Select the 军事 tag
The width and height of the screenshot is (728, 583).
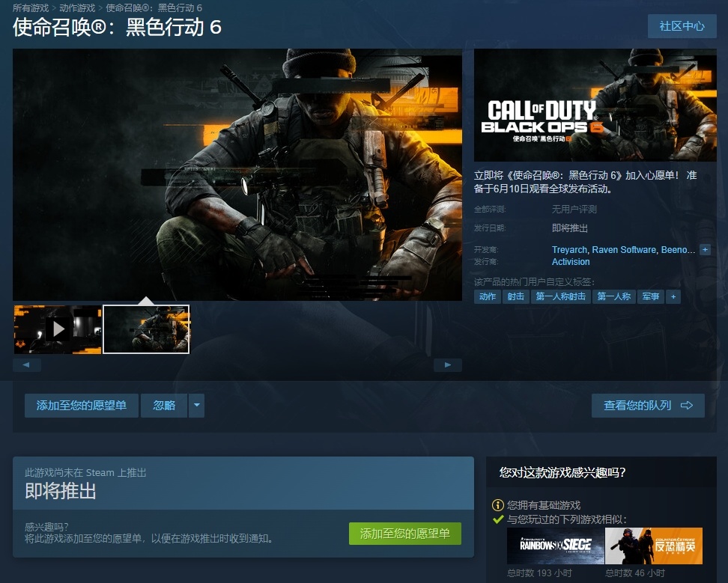click(650, 297)
